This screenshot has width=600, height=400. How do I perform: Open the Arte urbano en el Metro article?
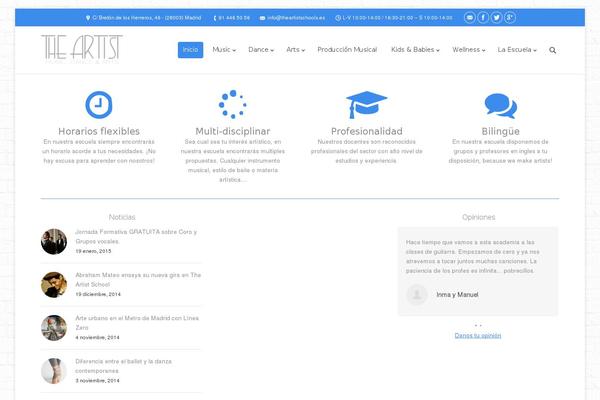tap(137, 323)
